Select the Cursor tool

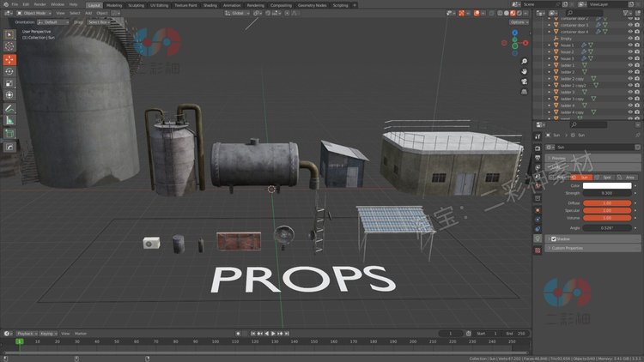(x=9, y=46)
